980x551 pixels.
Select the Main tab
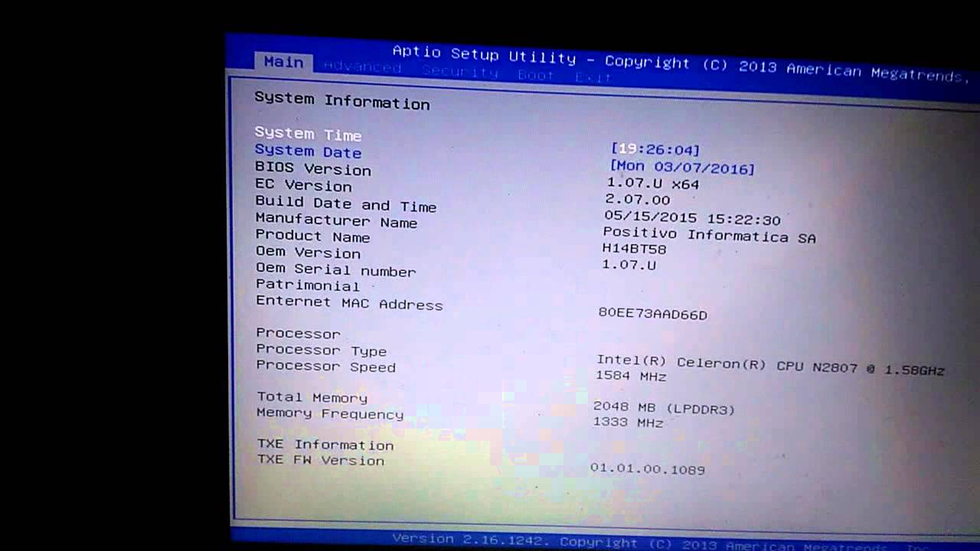pos(283,62)
